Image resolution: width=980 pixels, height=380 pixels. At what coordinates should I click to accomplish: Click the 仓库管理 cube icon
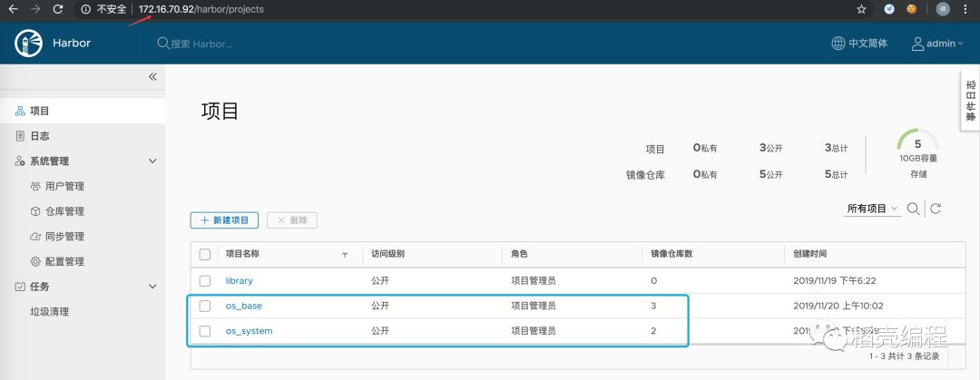pyautogui.click(x=35, y=211)
